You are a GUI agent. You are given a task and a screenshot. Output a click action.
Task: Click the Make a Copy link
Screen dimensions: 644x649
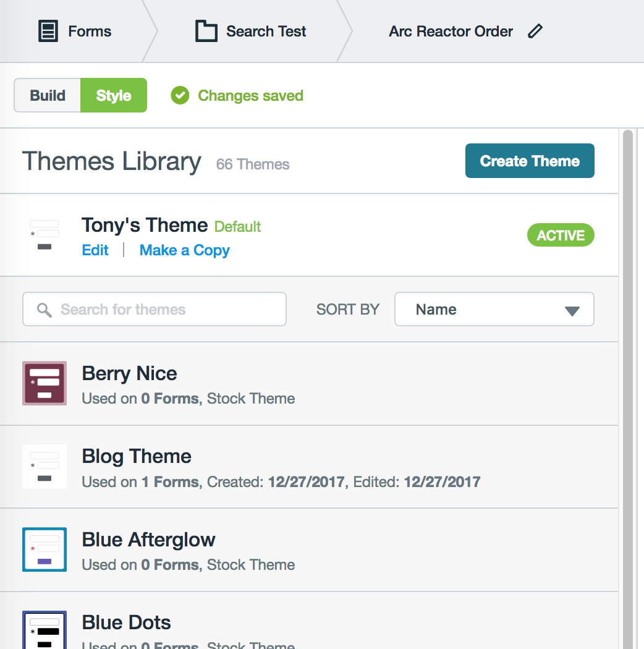click(184, 250)
